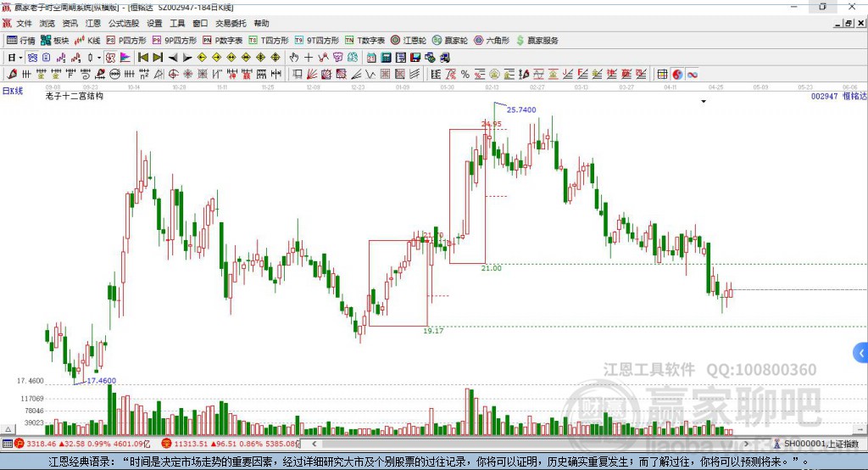Click the n² square-number tool
The width and height of the screenshot is (868, 470).
(144, 75)
